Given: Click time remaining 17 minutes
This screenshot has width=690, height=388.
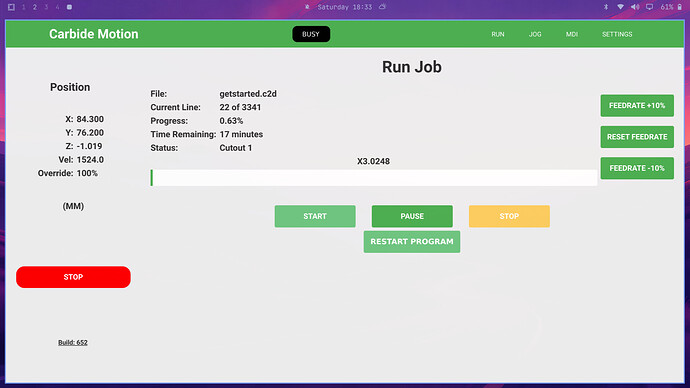Looking at the screenshot, I should [x=241, y=135].
